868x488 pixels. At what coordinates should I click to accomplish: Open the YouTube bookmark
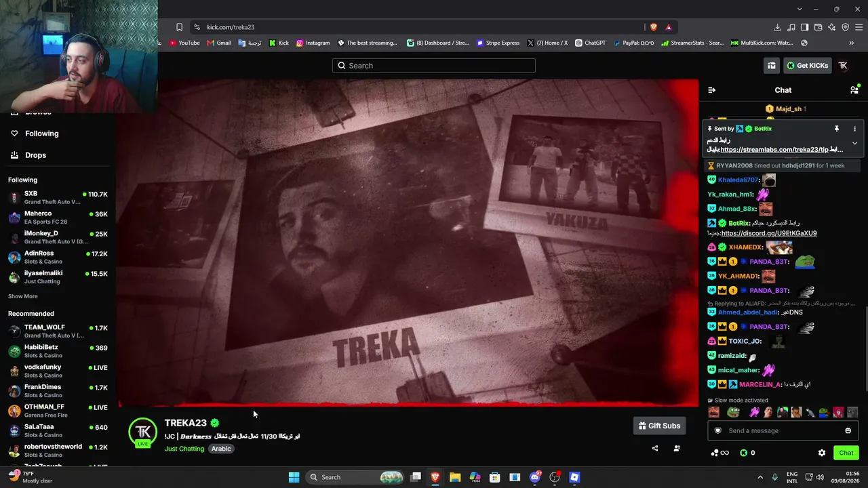click(184, 43)
